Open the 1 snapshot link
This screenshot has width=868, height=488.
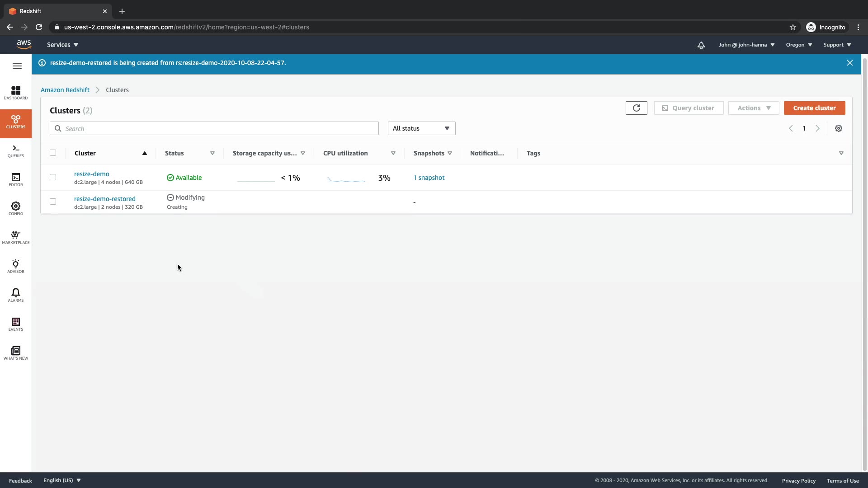(429, 178)
